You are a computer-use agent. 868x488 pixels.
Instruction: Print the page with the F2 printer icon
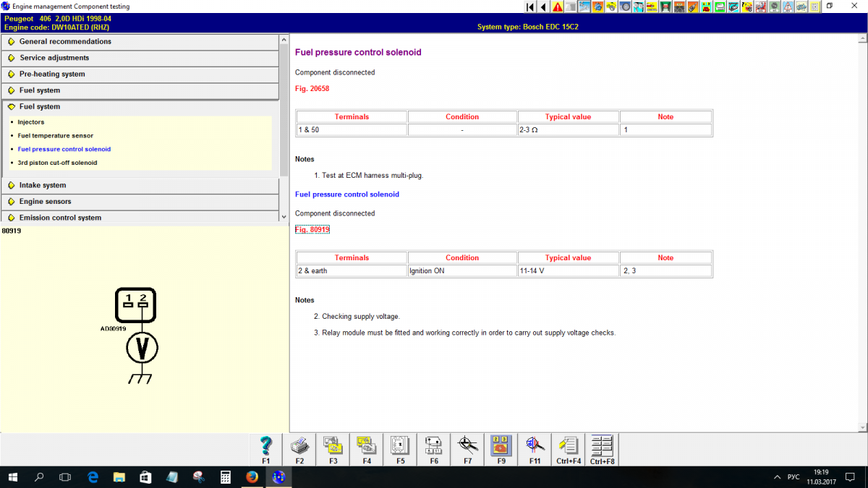pos(299,449)
